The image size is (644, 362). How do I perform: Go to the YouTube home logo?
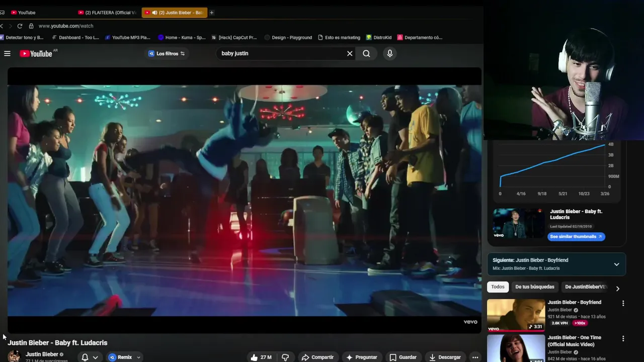point(36,53)
